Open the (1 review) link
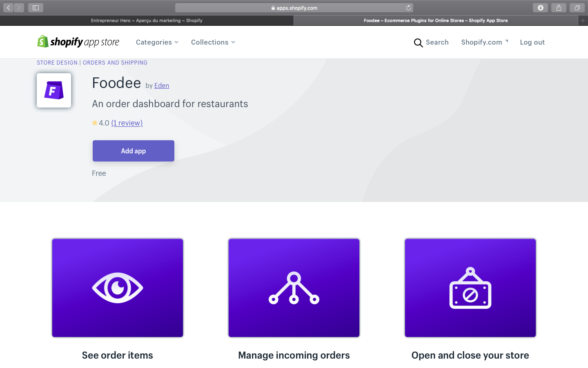 tap(127, 123)
